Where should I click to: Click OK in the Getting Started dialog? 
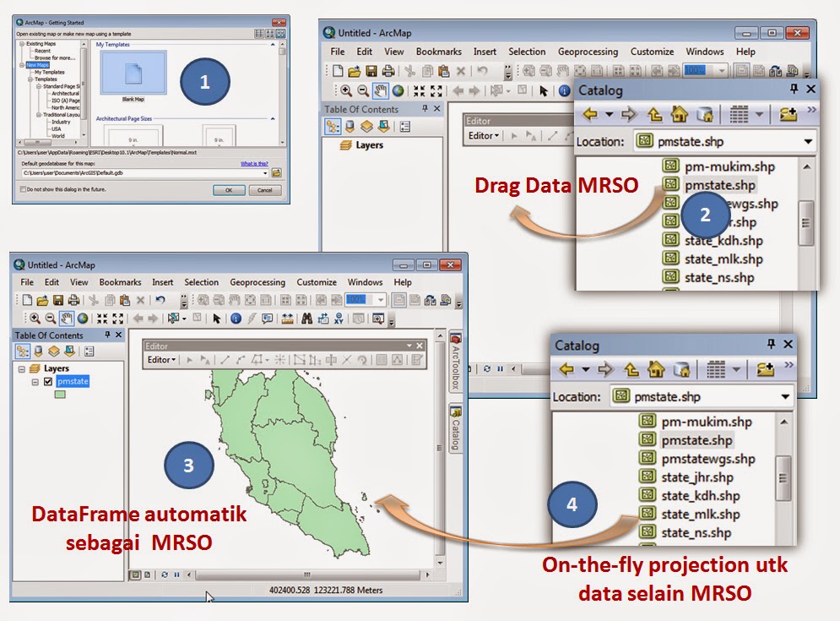tap(229, 190)
